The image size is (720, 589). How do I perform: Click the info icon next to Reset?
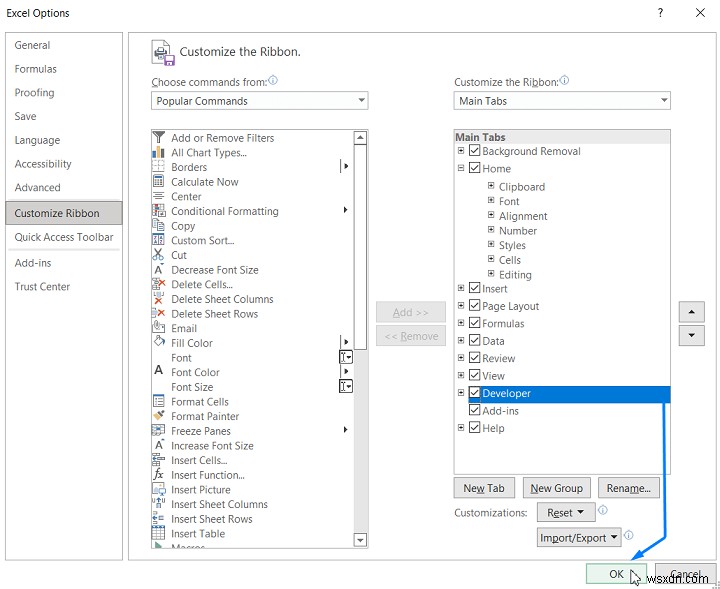point(603,510)
